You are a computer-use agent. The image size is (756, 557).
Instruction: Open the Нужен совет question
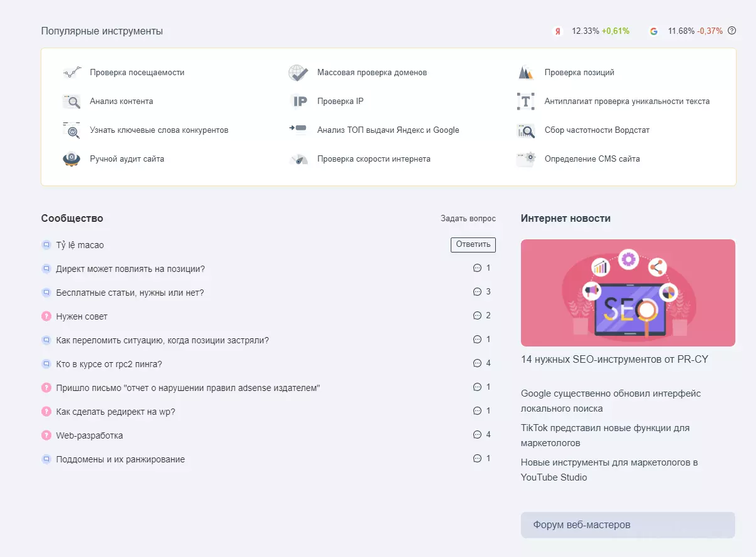point(81,316)
